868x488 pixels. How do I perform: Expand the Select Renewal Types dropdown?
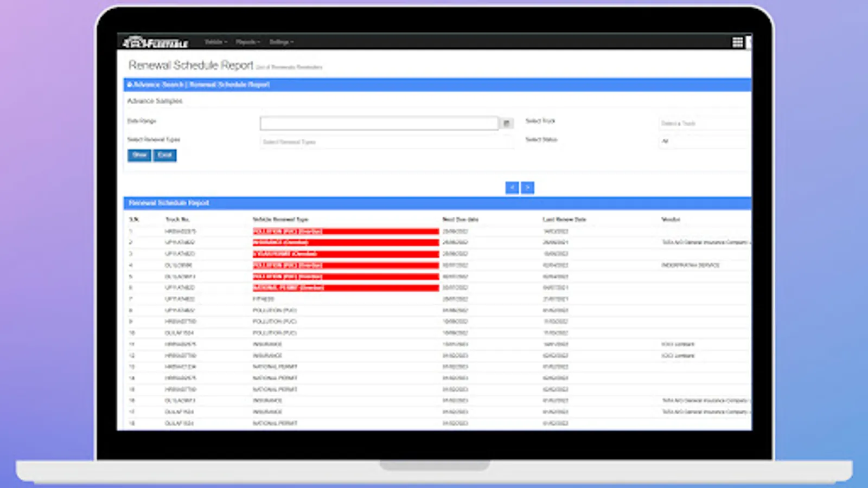tap(387, 142)
